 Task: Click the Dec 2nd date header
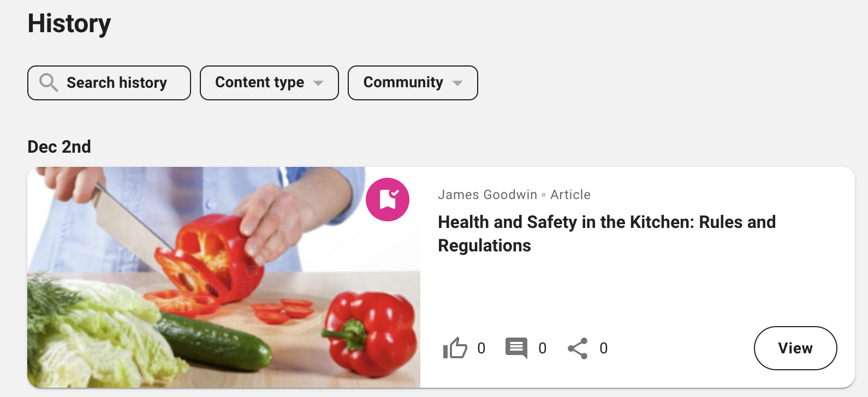tap(59, 147)
